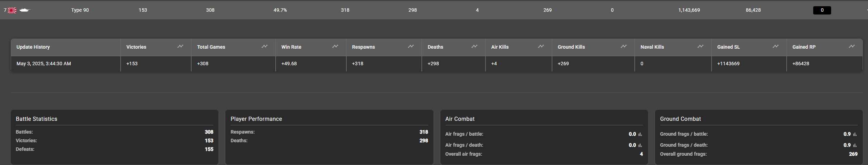Click the tank silhouette icon in the vehicle row
868x165 pixels.
(x=25, y=10)
